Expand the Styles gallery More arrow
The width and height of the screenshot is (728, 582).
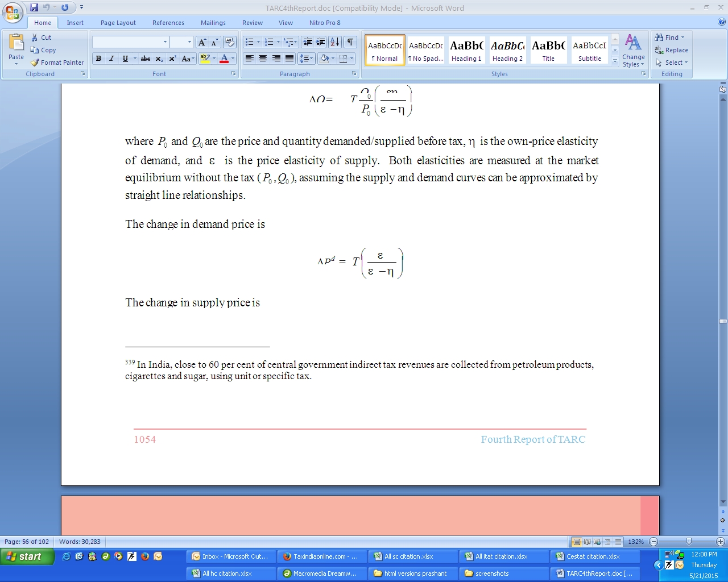tap(615, 61)
